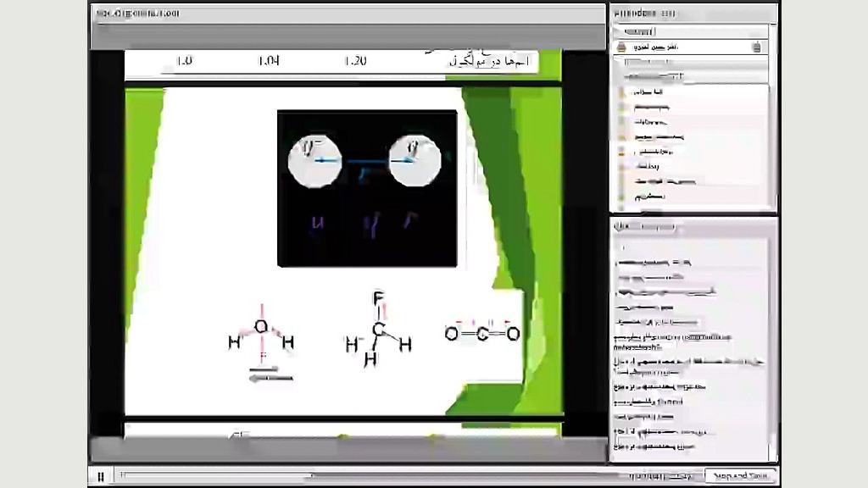The height and width of the screenshot is (488, 868).
Task: Click the value 1.20 in the table
Action: click(x=355, y=61)
